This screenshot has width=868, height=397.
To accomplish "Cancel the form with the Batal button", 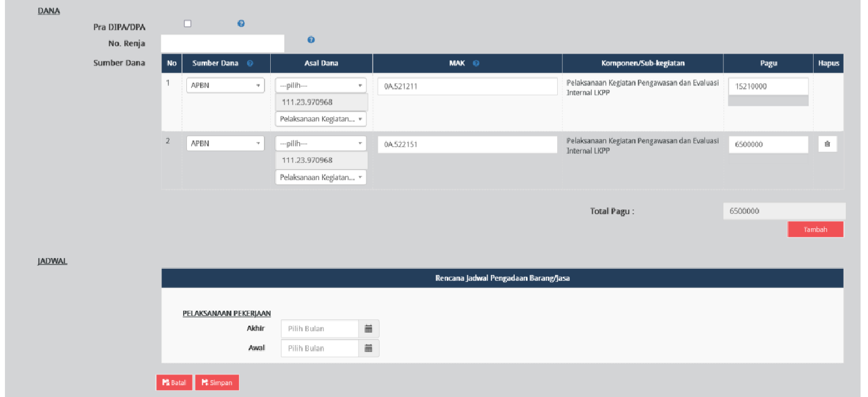I will click(x=174, y=383).
